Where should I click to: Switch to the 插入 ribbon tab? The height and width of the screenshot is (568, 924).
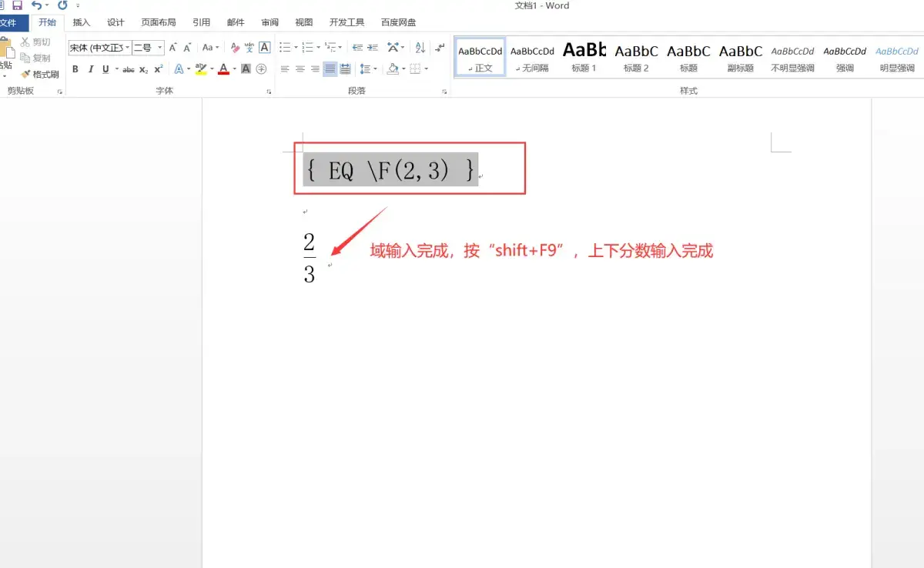click(81, 22)
